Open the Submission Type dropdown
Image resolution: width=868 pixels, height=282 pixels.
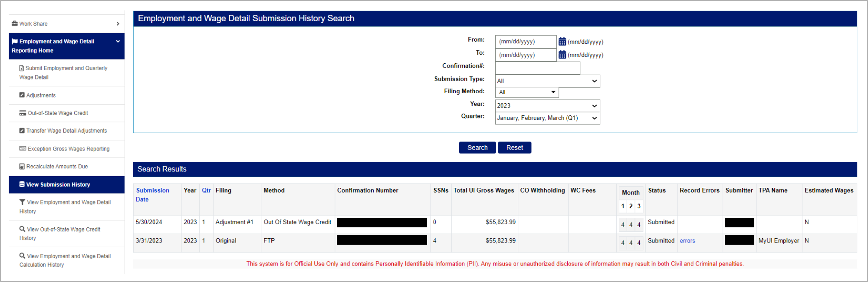547,81
